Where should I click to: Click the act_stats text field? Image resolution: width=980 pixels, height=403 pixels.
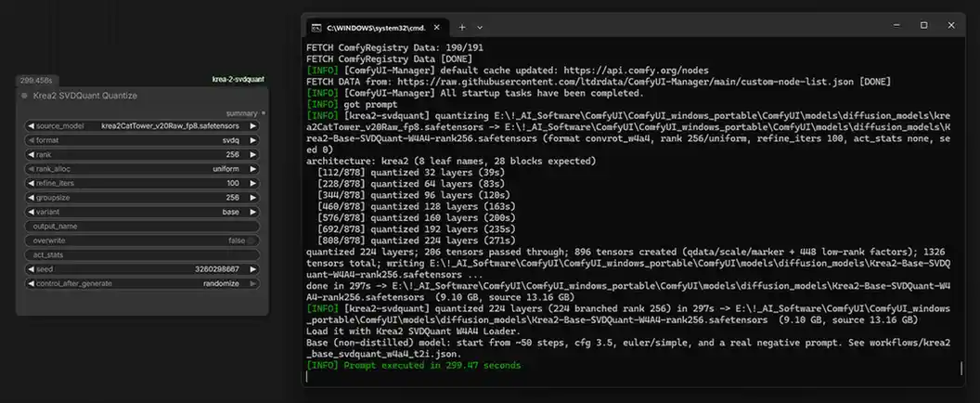[142, 255]
